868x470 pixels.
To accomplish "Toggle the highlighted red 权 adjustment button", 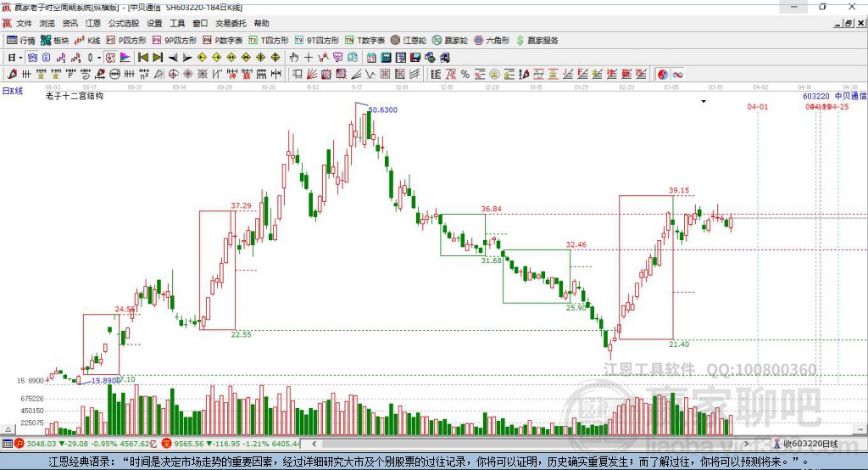I will pyautogui.click(x=111, y=57).
